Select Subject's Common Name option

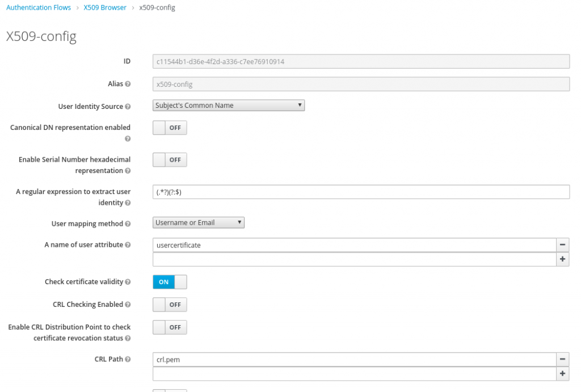tap(229, 105)
